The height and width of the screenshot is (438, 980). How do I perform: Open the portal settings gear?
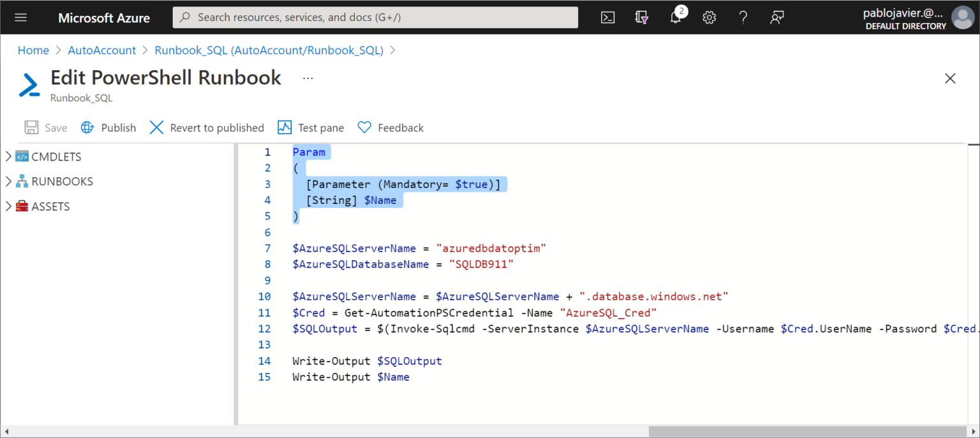coord(709,17)
